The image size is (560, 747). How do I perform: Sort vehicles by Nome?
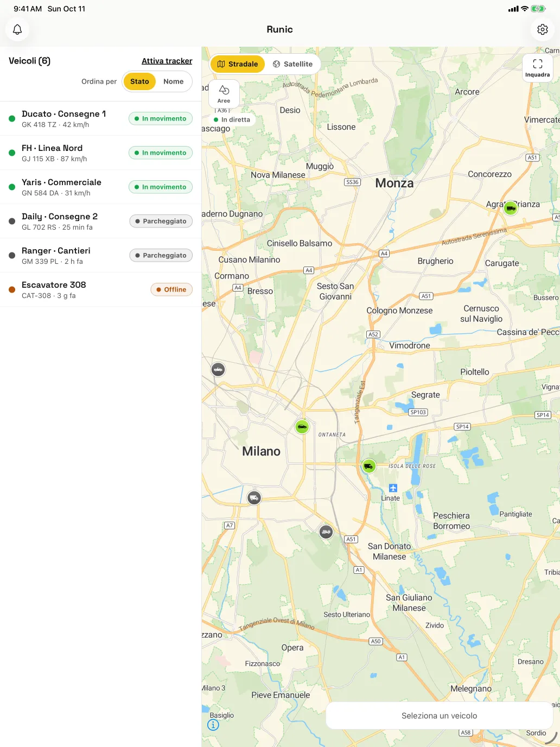[x=174, y=81]
